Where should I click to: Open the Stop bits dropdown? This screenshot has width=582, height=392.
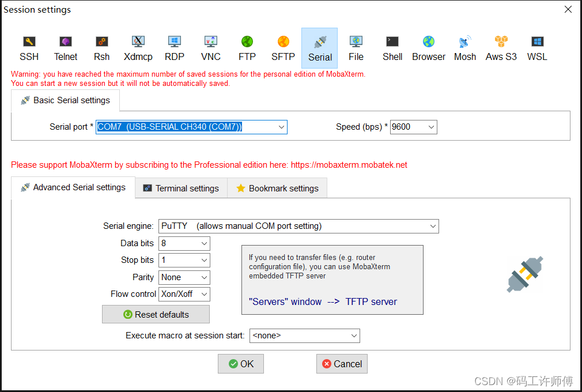click(184, 260)
